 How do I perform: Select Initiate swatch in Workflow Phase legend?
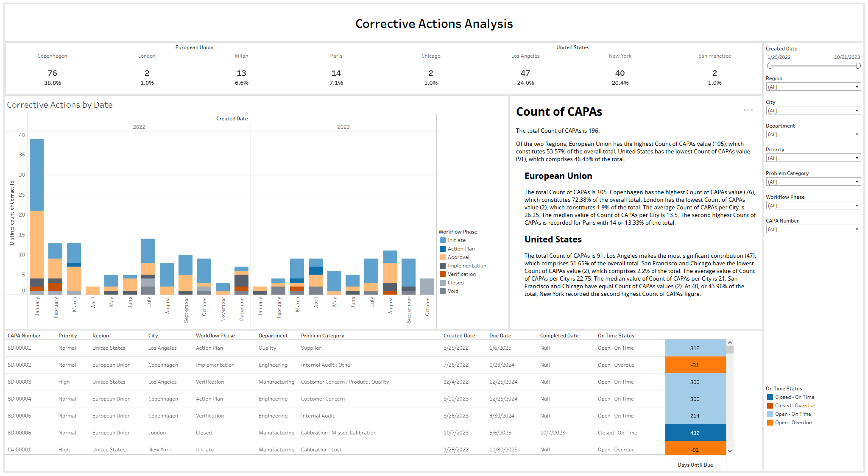tap(443, 240)
